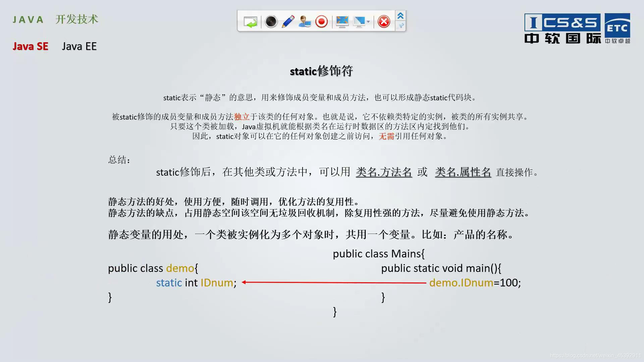This screenshot has width=644, height=362.
Task: Click the orange demo.IDnum code text
Action: tap(461, 283)
